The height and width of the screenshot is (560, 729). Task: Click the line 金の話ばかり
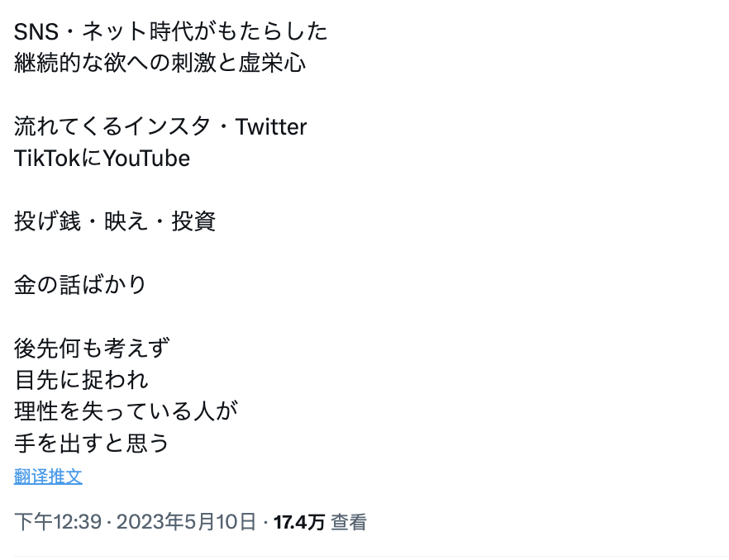80,284
